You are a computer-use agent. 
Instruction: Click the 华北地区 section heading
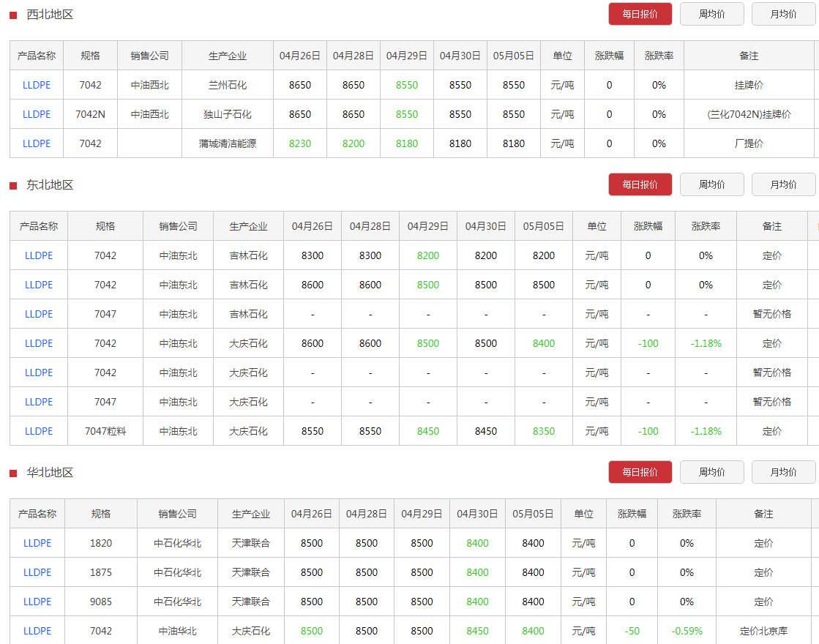tap(50, 473)
